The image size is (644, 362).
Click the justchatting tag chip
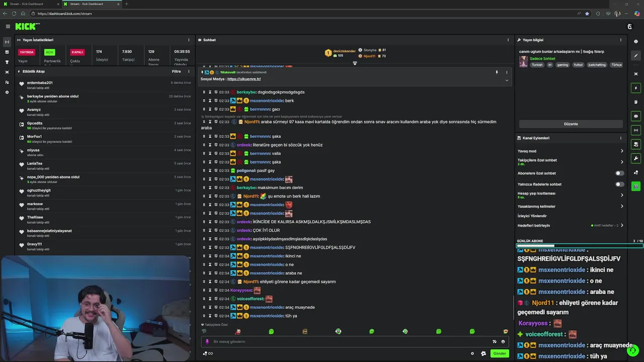pyautogui.click(x=597, y=65)
